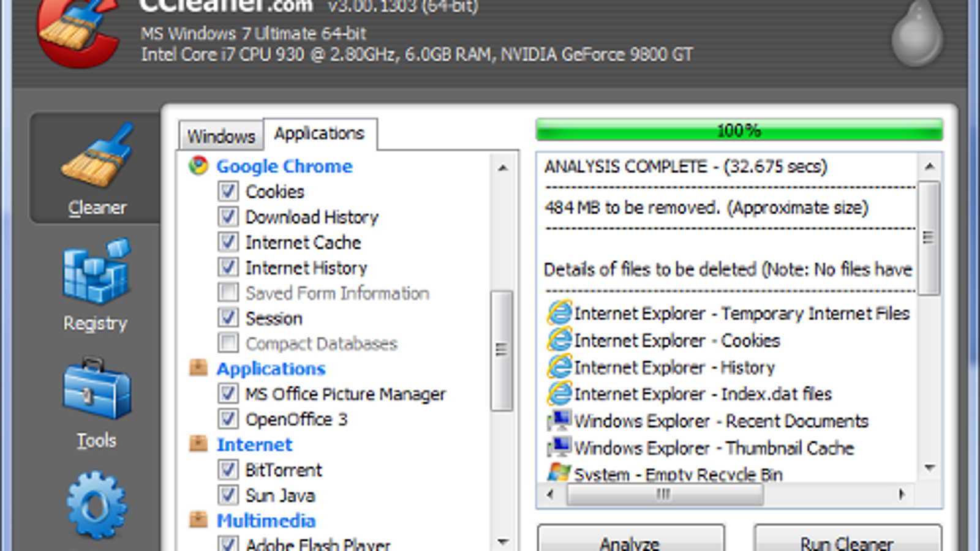
Task: Click 'Internet Explorer - Index.dat files' text
Action: [703, 394]
